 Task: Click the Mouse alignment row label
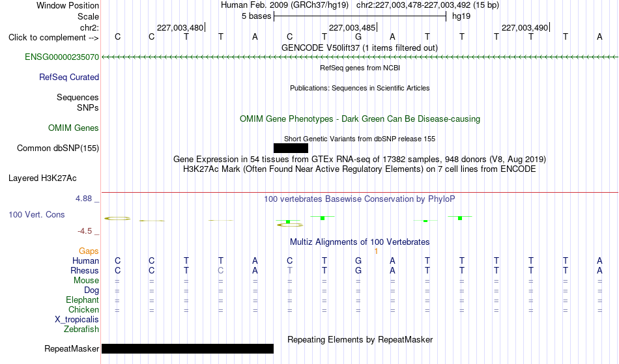tap(86, 281)
